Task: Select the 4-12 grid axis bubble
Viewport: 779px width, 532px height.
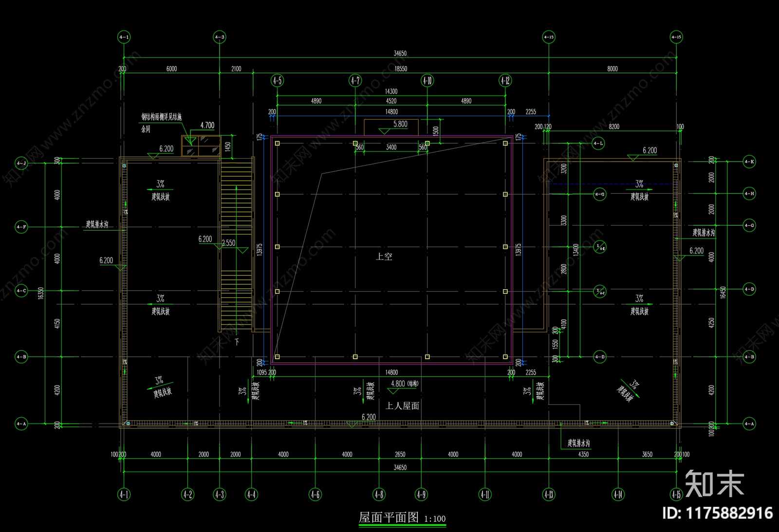Action: (505, 81)
